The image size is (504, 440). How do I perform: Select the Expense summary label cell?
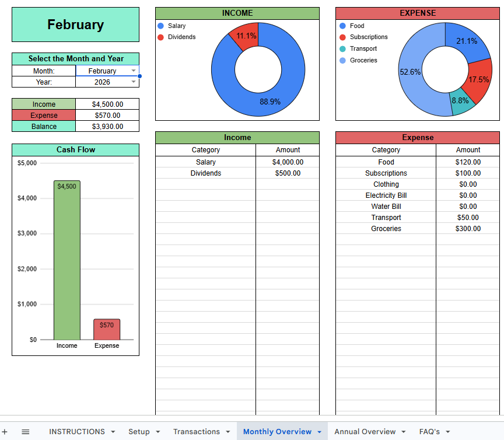[x=44, y=115]
